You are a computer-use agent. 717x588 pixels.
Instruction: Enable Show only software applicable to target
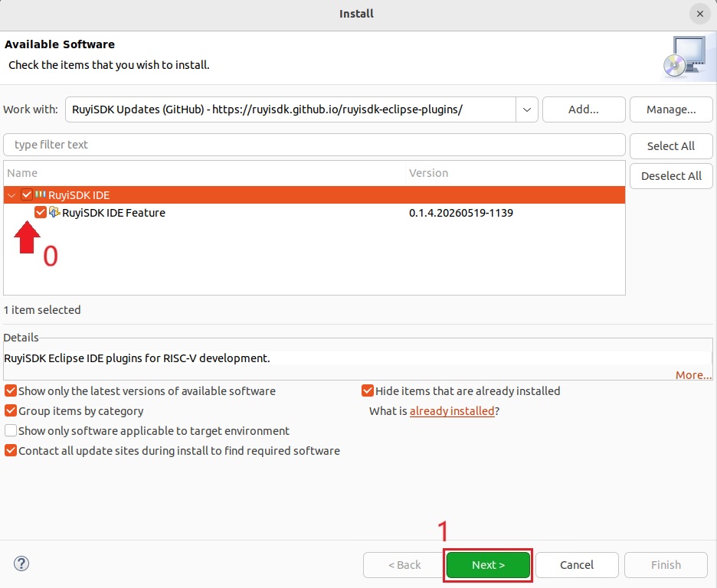(11, 431)
